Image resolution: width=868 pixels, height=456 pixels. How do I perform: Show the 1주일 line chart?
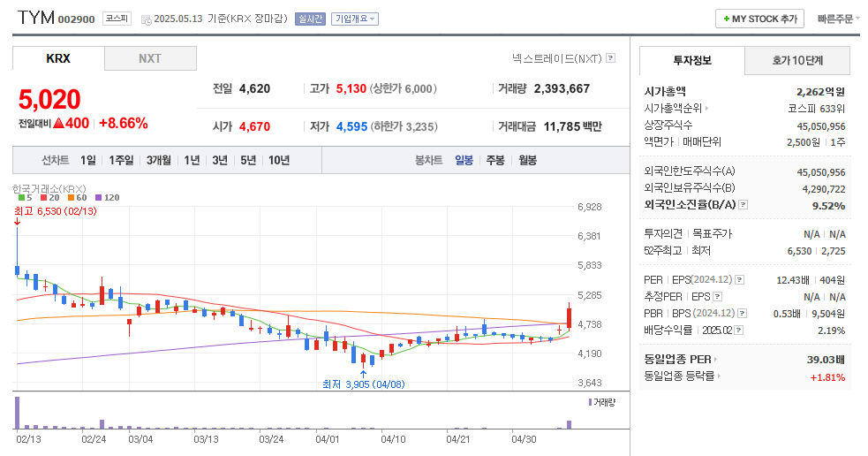(x=121, y=161)
